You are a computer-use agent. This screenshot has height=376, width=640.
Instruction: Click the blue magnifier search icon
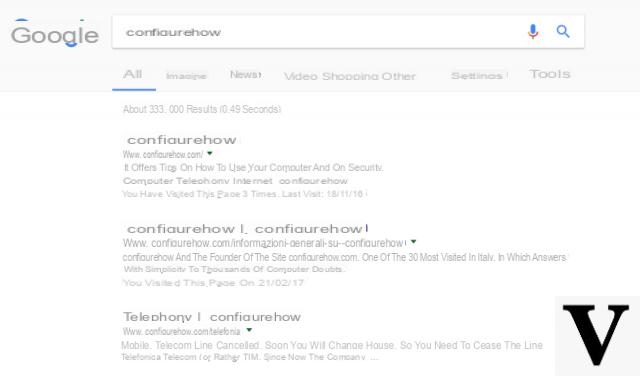(x=563, y=31)
